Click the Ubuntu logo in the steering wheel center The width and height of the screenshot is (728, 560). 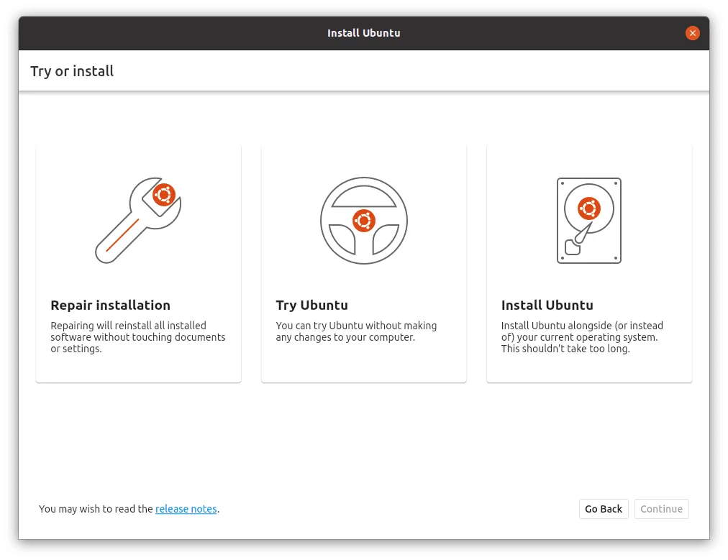point(363,220)
